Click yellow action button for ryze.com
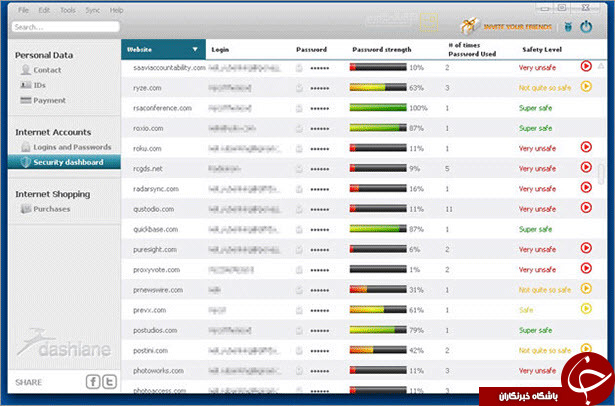The image size is (615, 406). click(x=586, y=86)
